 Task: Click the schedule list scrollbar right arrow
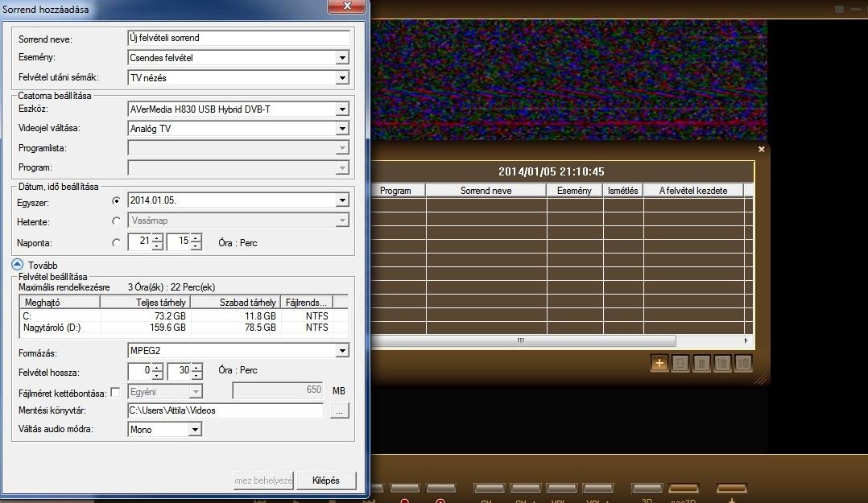pyautogui.click(x=746, y=340)
